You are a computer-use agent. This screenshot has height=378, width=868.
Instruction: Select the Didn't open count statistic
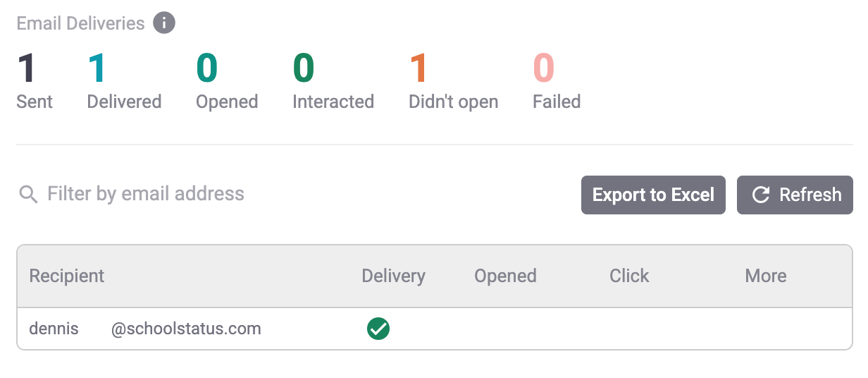pyautogui.click(x=453, y=81)
